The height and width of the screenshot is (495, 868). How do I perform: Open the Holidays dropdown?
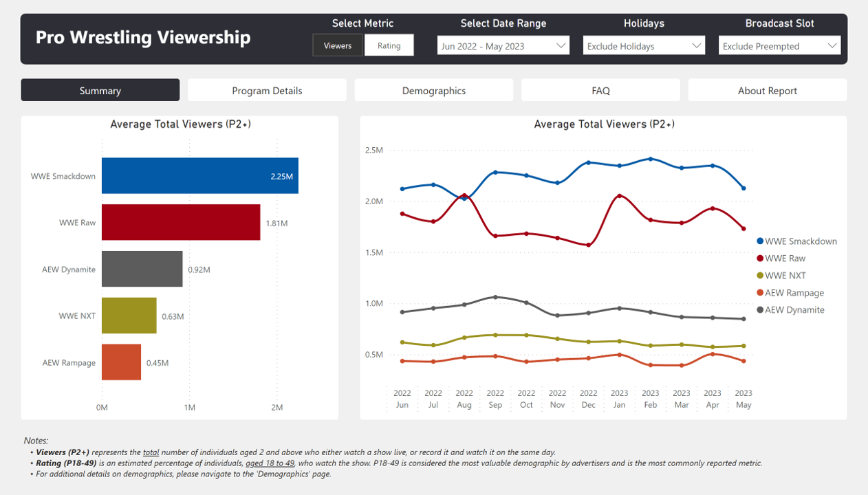point(644,46)
